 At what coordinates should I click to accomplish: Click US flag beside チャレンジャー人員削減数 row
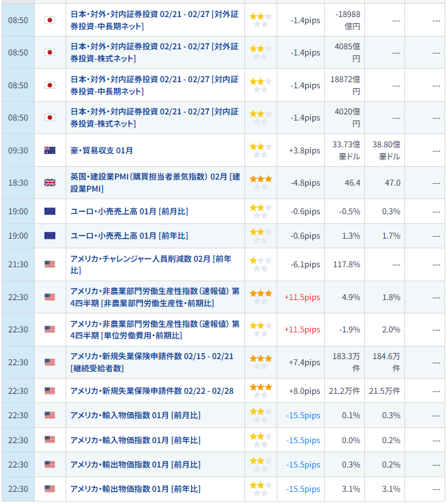[x=50, y=264]
